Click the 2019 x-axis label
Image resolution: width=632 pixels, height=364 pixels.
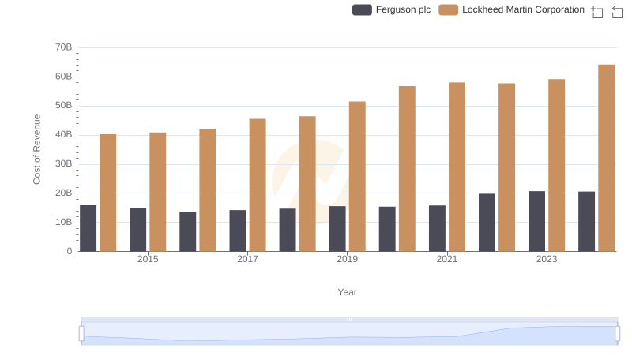[x=348, y=259]
